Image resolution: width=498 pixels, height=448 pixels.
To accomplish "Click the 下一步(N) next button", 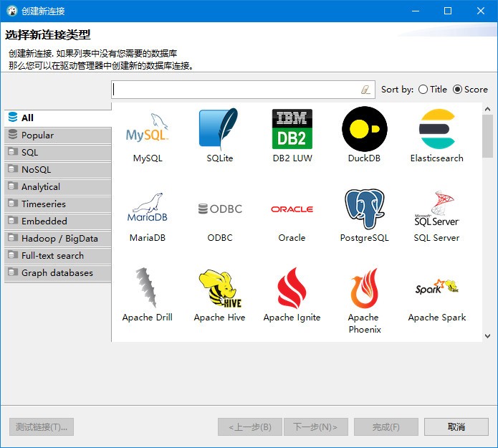I will click(316, 426).
